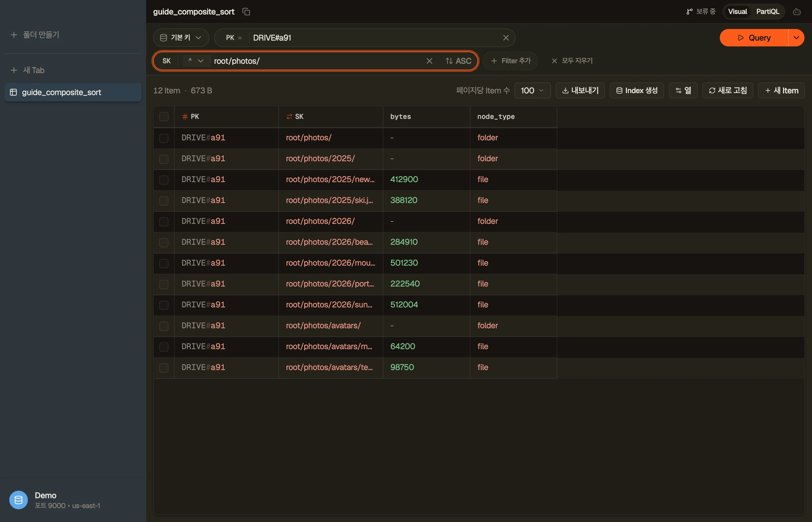Check row with bytes 501230
The image size is (812, 522).
point(164,263)
